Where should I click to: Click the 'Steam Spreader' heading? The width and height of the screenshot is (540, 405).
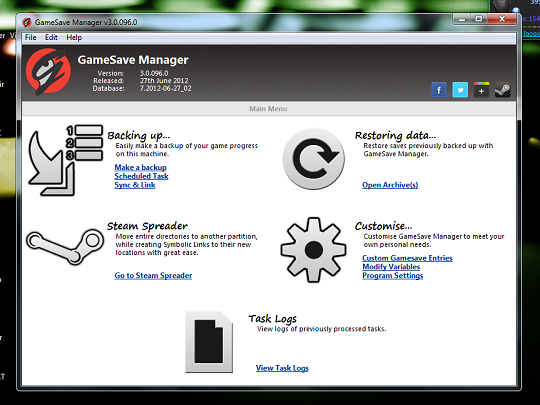click(x=147, y=226)
